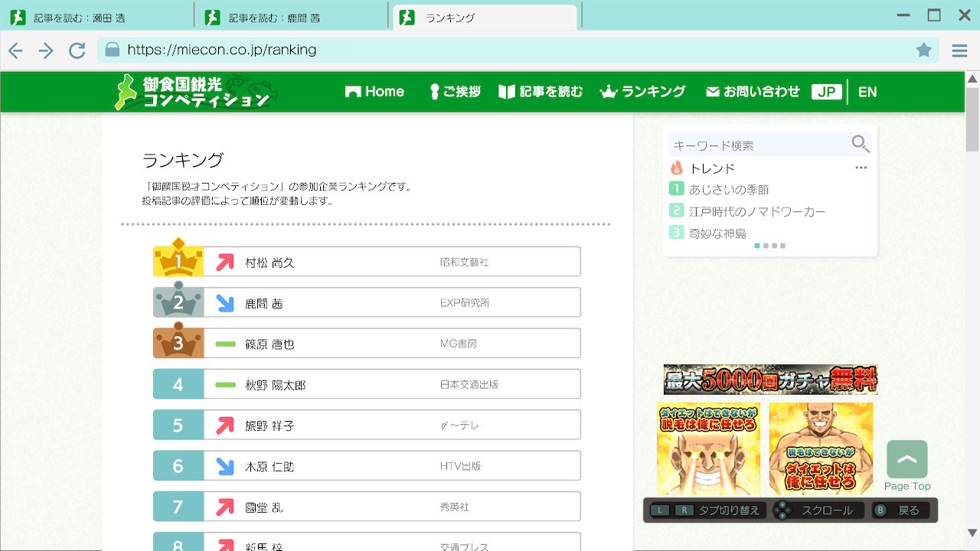
Task: Open the browser hamburger menu
Action: (x=959, y=51)
